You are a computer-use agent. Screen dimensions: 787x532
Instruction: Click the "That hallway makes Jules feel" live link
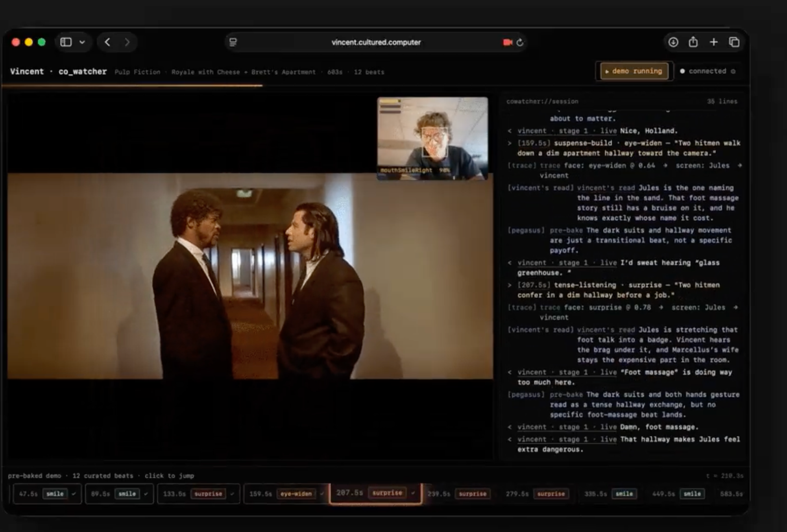pos(567,440)
